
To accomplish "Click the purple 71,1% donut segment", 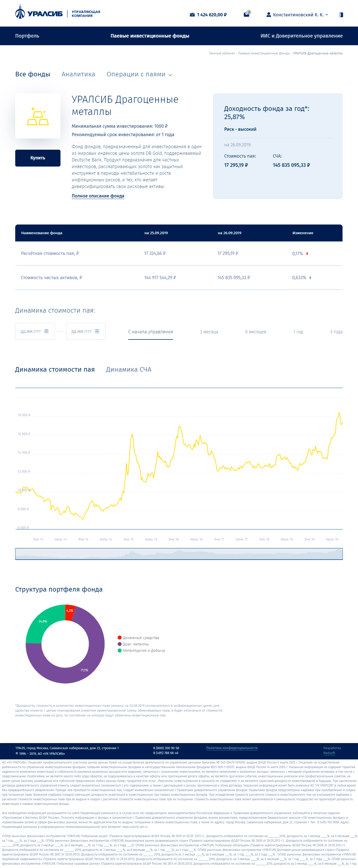I will [84, 670].
